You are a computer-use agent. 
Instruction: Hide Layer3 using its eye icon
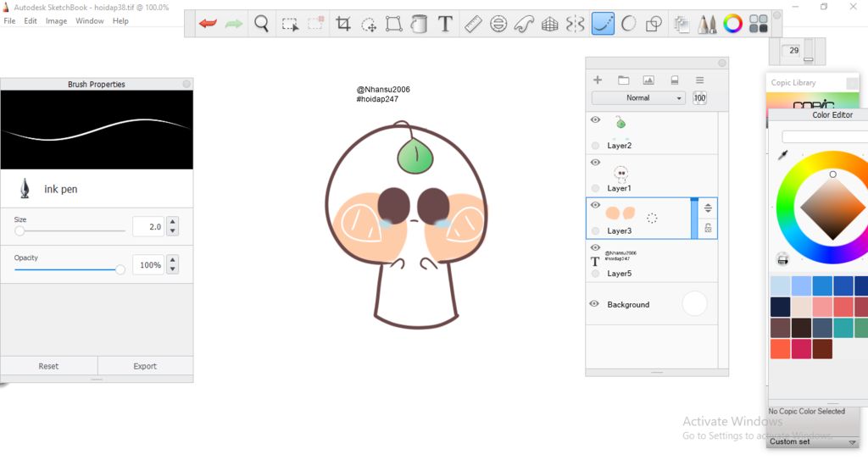click(595, 205)
